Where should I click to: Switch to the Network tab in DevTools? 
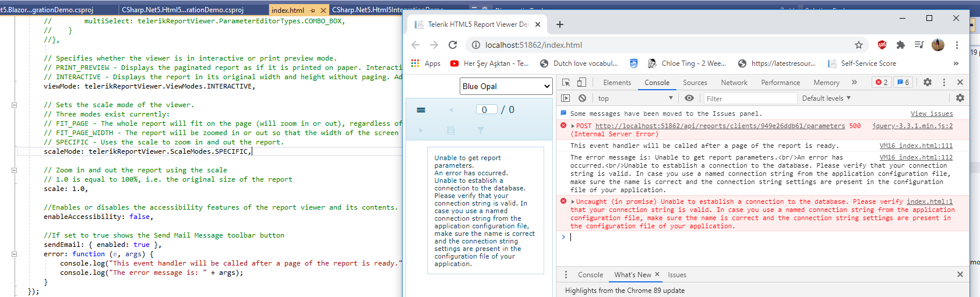(x=734, y=83)
